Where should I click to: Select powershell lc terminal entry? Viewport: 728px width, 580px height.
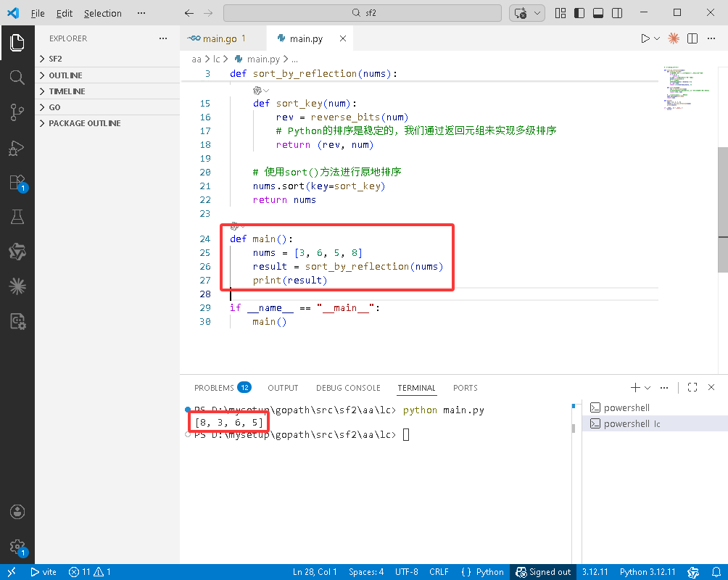click(655, 423)
